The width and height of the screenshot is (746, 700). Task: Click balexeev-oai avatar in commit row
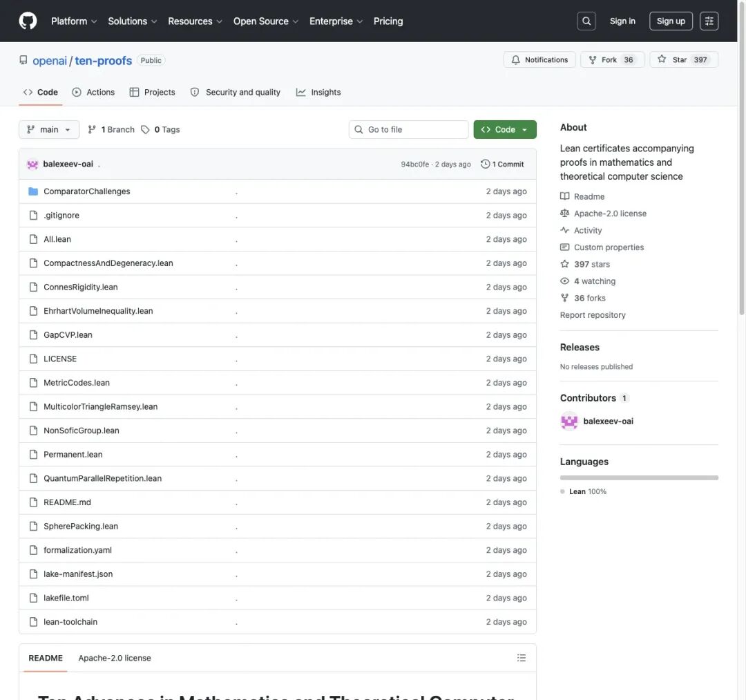(32, 164)
